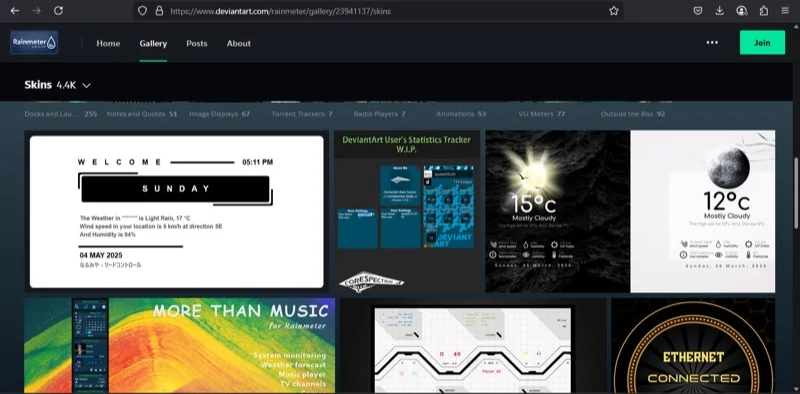Open the browser hamburger menu
Viewport: 800px width, 394px height.
(x=785, y=11)
